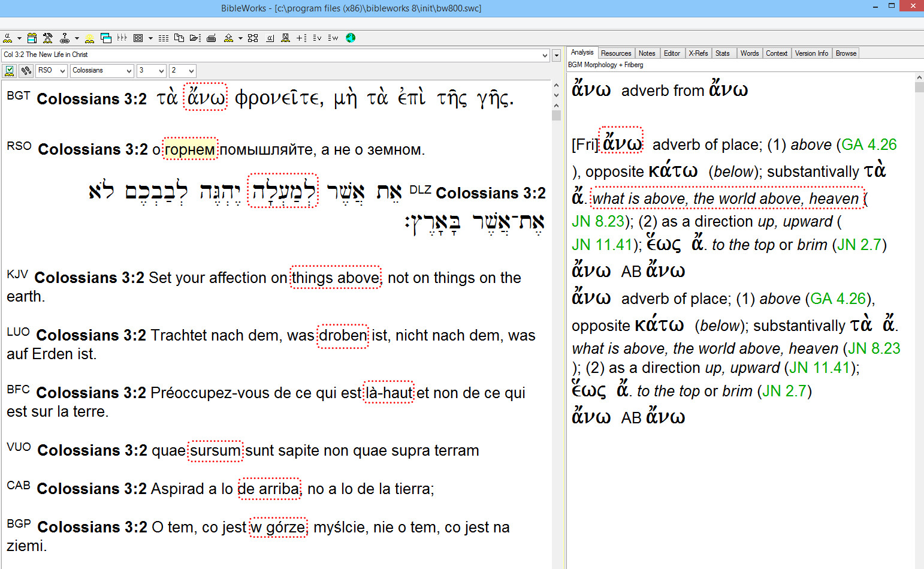Click the BFC version label
This screenshot has height=569, width=924.
19,390
